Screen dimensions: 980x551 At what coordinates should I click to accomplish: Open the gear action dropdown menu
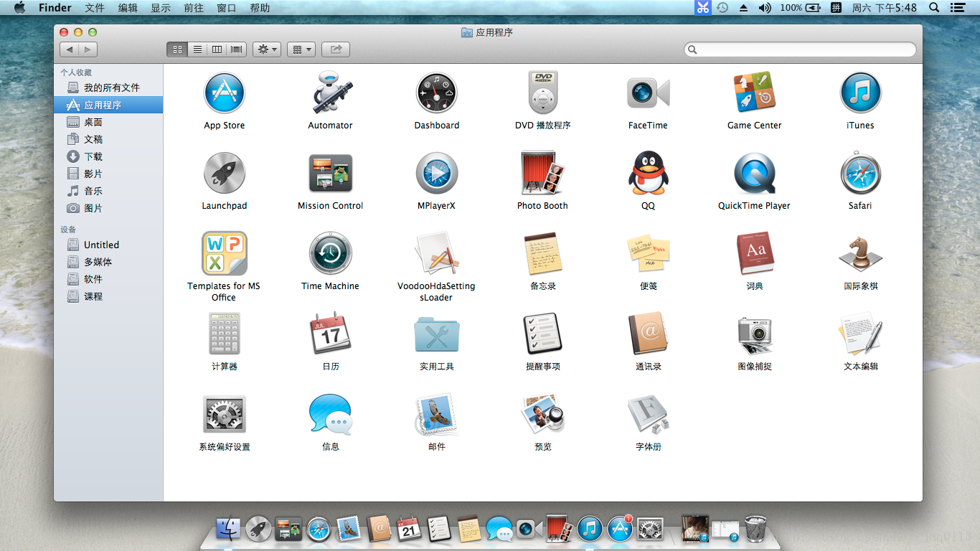[x=267, y=50]
